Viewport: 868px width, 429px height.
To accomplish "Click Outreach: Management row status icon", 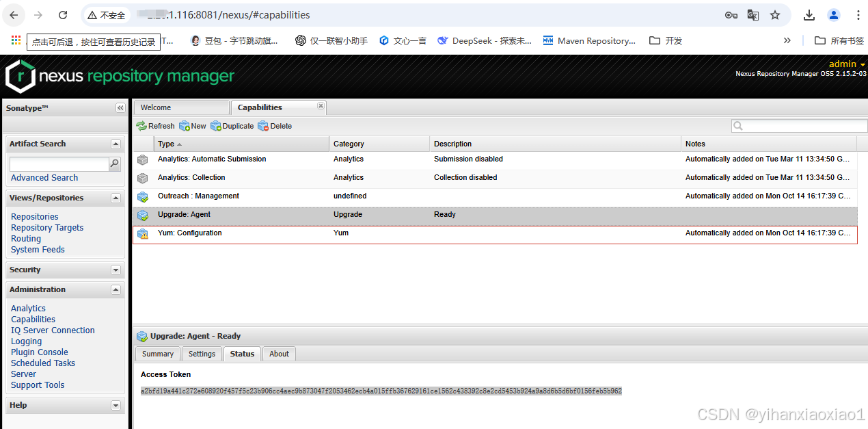I will coord(143,197).
